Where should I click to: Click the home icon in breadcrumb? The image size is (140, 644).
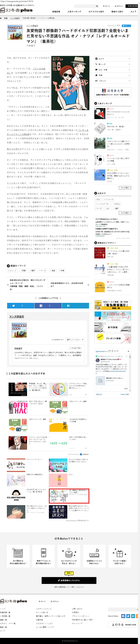click(1, 18)
